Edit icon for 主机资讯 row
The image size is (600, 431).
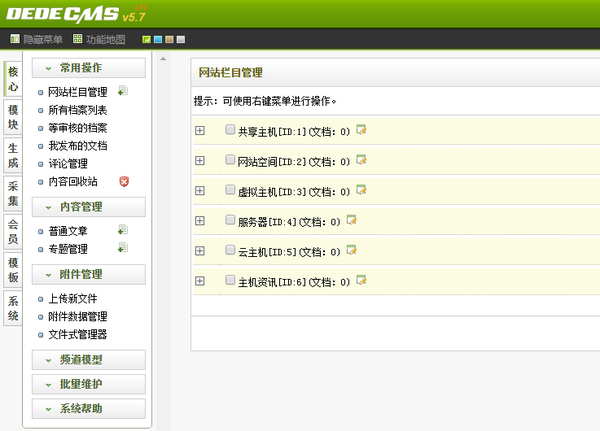coord(361,280)
